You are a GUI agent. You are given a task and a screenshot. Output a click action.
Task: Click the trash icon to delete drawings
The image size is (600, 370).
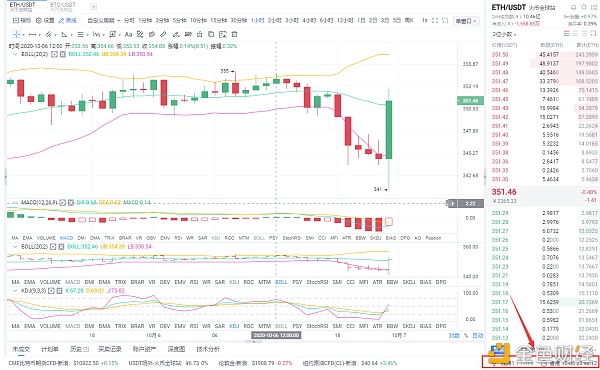235,34
